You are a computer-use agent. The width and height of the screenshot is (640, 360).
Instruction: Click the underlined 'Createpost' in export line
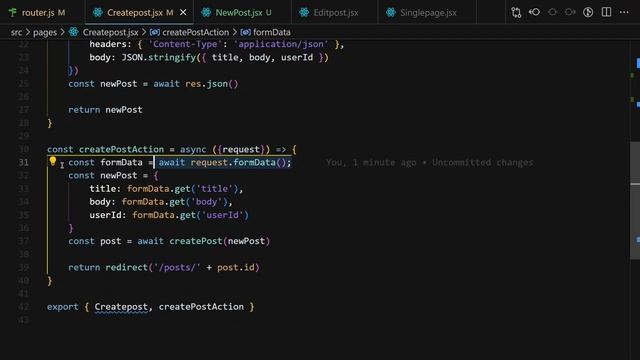121,307
